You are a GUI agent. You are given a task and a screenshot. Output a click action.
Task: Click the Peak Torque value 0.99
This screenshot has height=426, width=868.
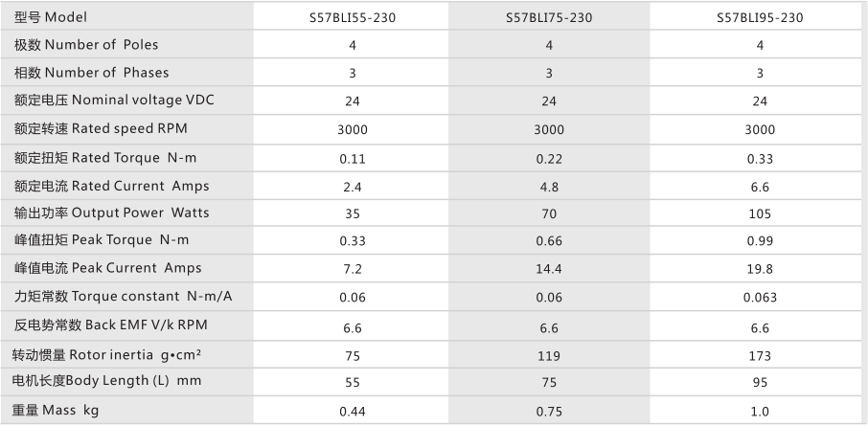pos(760,241)
